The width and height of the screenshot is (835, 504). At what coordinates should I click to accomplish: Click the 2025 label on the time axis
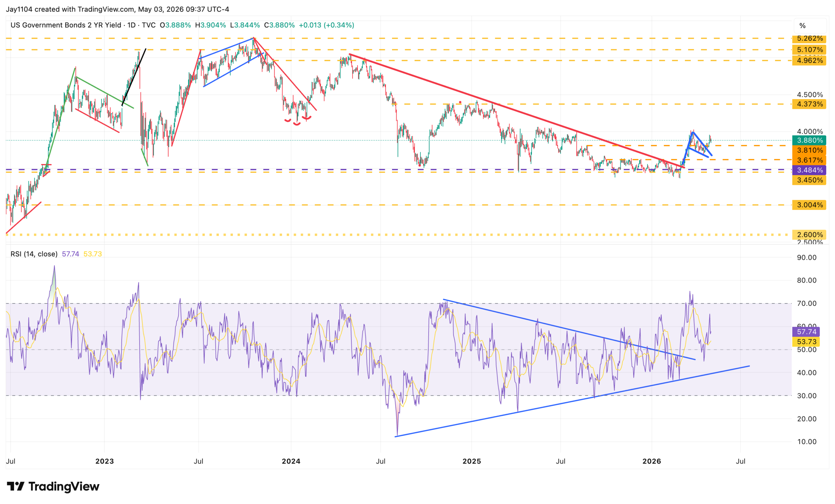point(472,461)
